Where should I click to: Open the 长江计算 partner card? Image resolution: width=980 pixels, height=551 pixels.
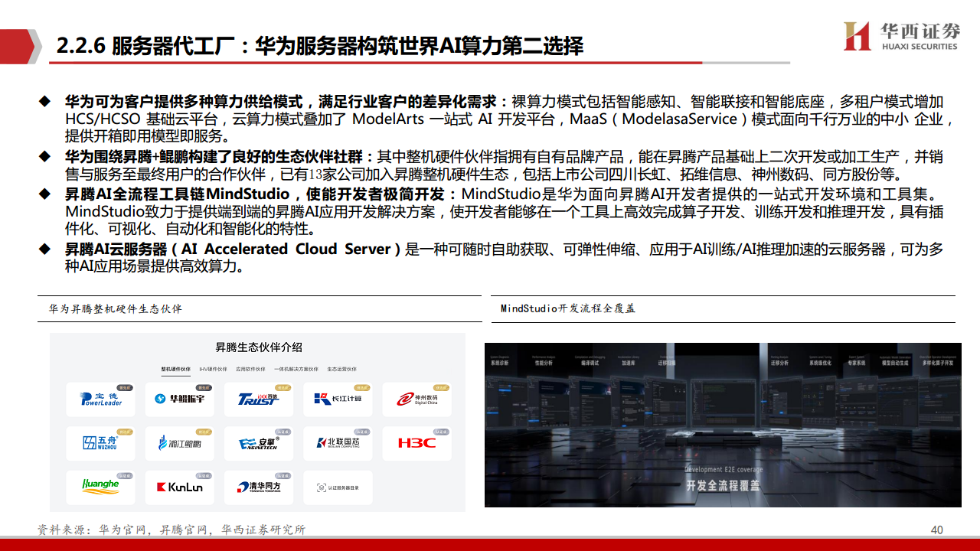click(x=338, y=399)
